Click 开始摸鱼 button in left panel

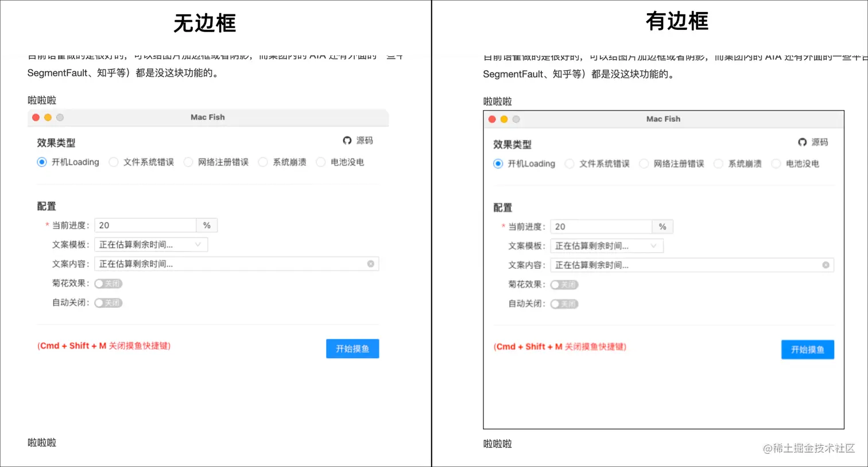352,349
